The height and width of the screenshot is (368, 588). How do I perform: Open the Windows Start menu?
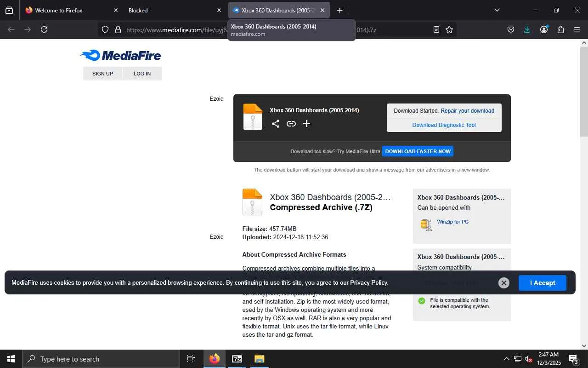11,359
